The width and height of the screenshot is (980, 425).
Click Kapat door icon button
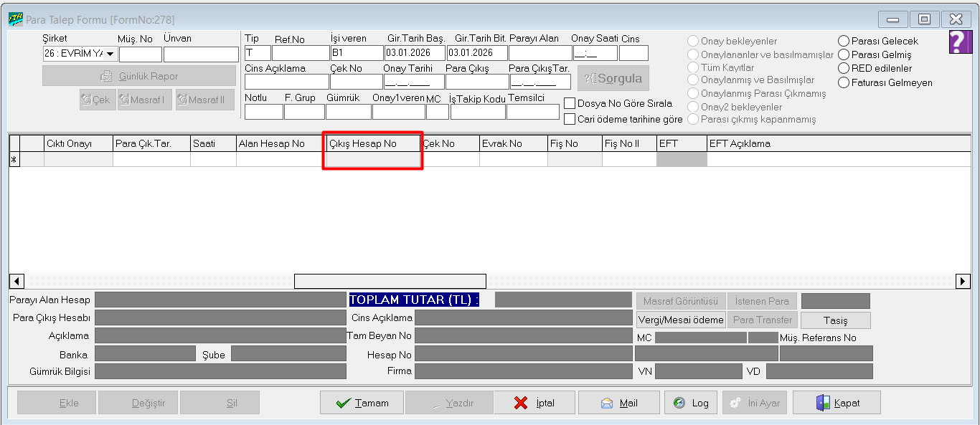[837, 403]
